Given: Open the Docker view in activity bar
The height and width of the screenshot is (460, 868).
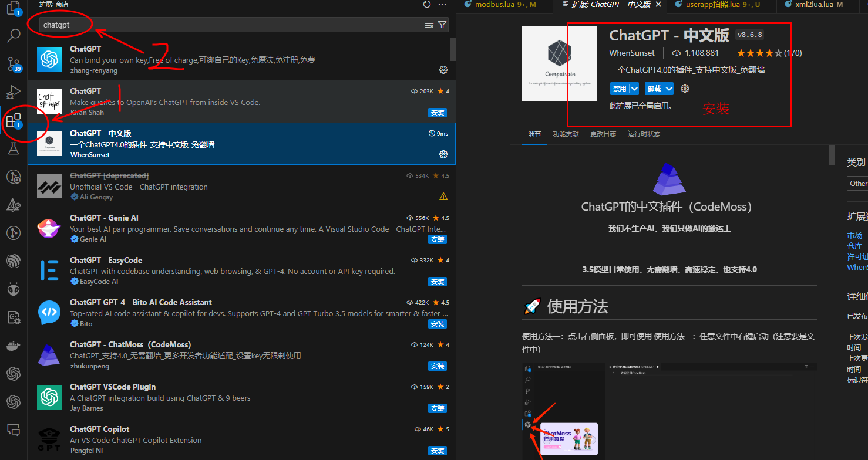Looking at the screenshot, I should 14,346.
